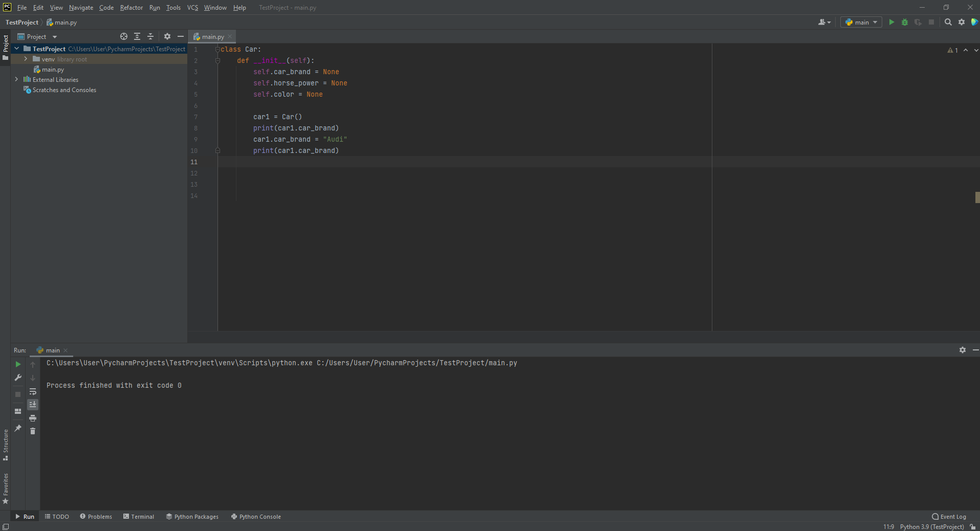Image resolution: width=980 pixels, height=531 pixels.
Task: Click down the stack trace arrow
Action: 33,378
